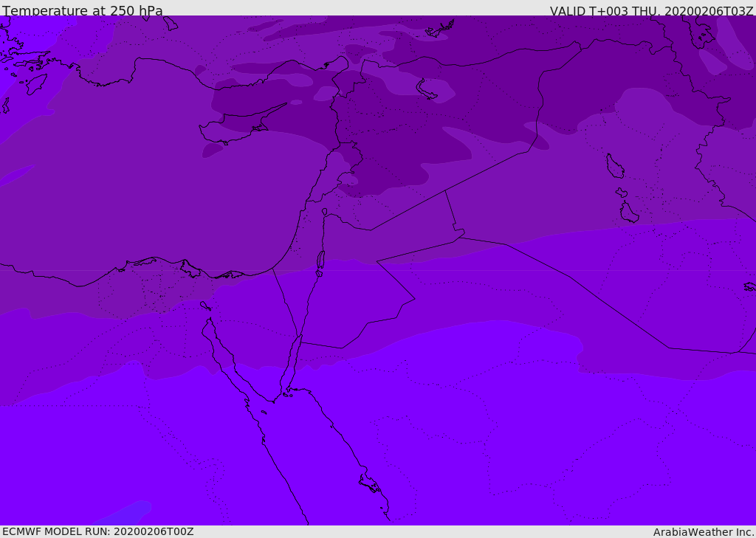756x538 pixels.
Task: Select the island of Cyprus on the map
Action: (x=235, y=131)
